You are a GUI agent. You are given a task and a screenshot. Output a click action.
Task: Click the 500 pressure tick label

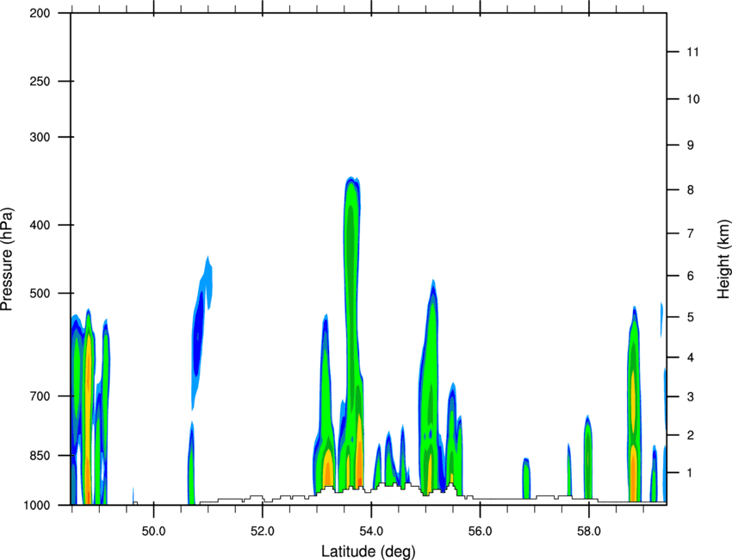(40, 293)
